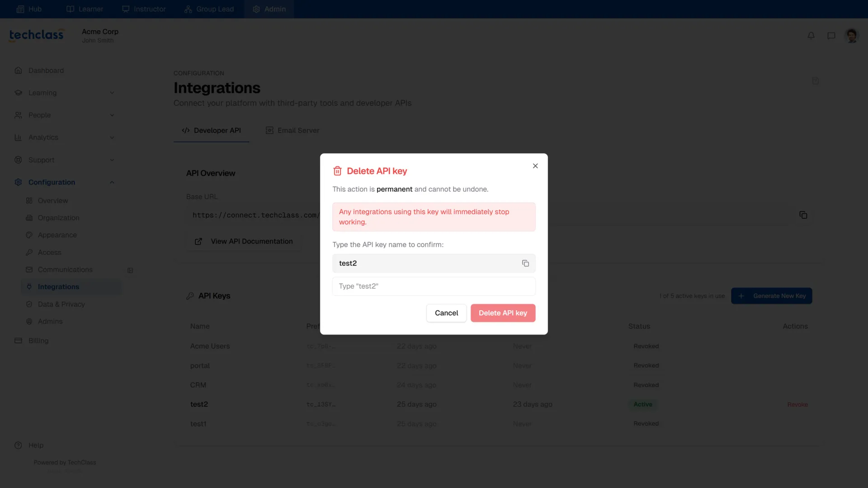Viewport: 868px width, 488px height.
Task: Click the Name column header
Action: click(x=200, y=326)
